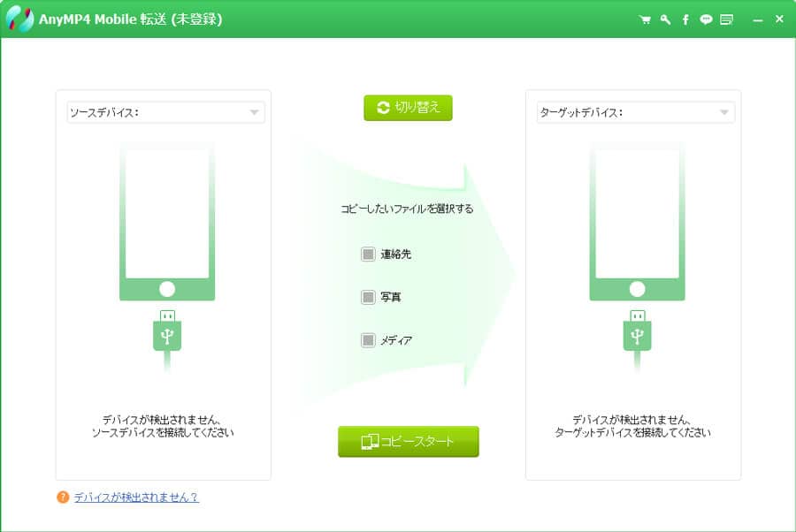
Task: Click the orange question mark help icon
Action: tap(63, 497)
